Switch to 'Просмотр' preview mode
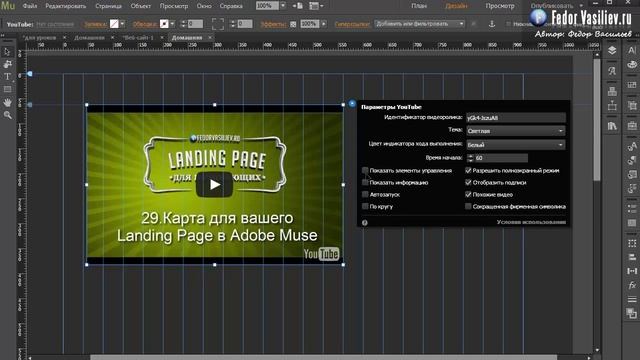Screen dimensions: 640x360 pyautogui.click(x=500, y=6)
